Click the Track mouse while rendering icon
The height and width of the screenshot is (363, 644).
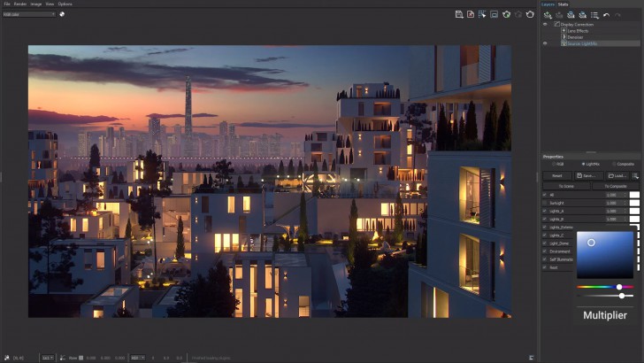(494, 14)
